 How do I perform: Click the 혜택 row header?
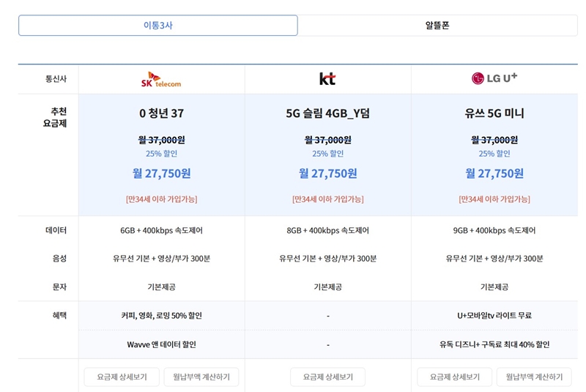pyautogui.click(x=59, y=316)
